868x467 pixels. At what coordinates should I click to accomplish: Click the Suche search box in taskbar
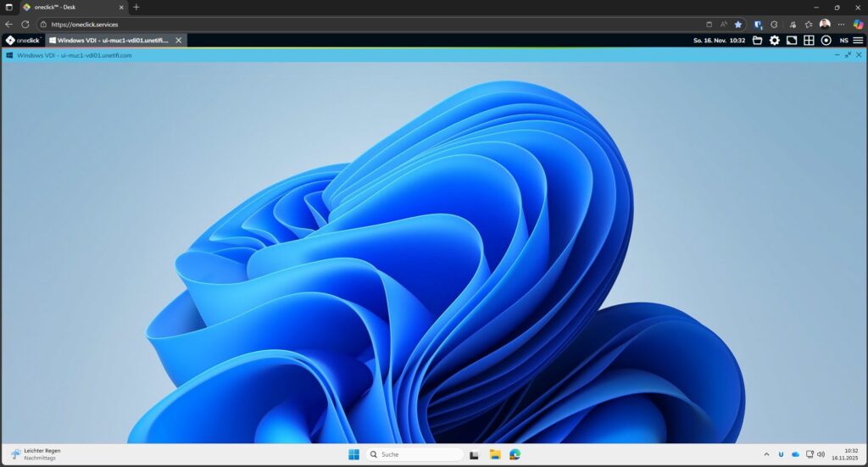(x=415, y=454)
